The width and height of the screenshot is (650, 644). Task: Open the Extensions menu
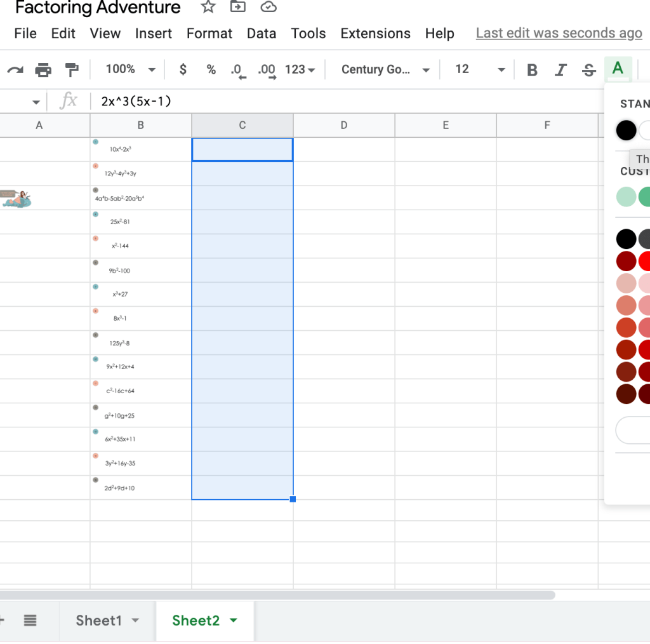coord(375,34)
